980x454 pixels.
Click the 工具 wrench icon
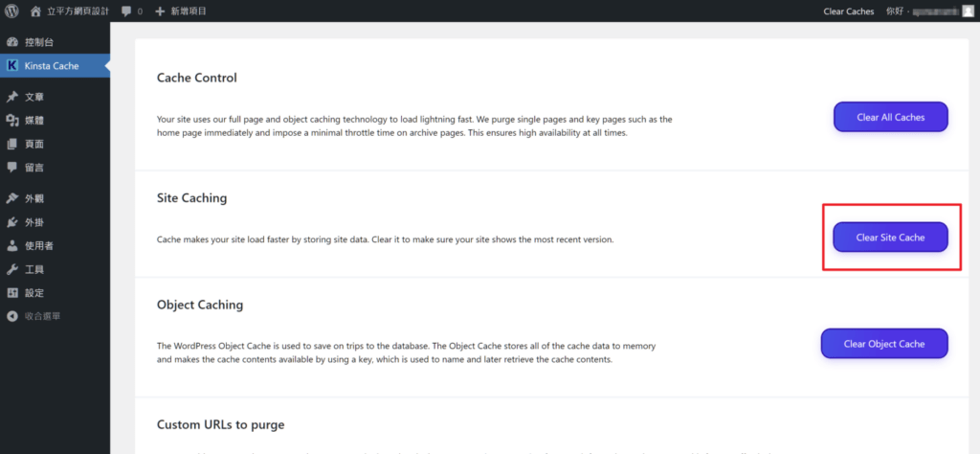coord(11,269)
